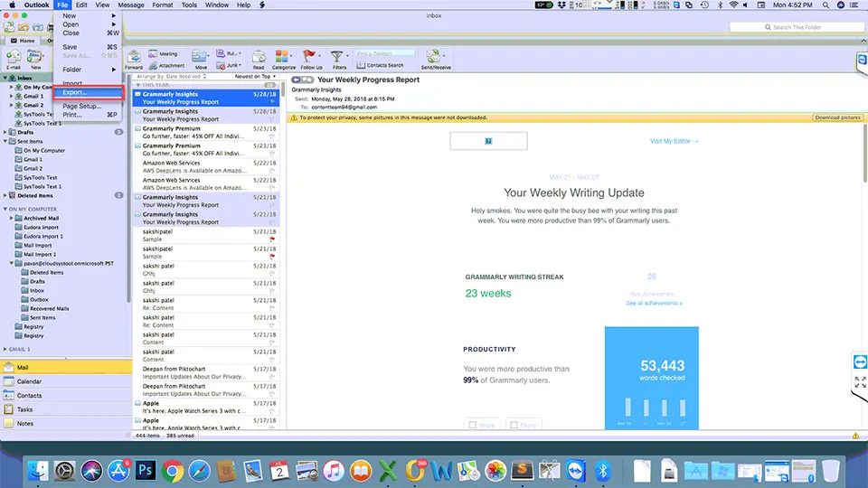Click the Undo arrow icon in title toolbar
868x488 pixels.
[x=24, y=27]
